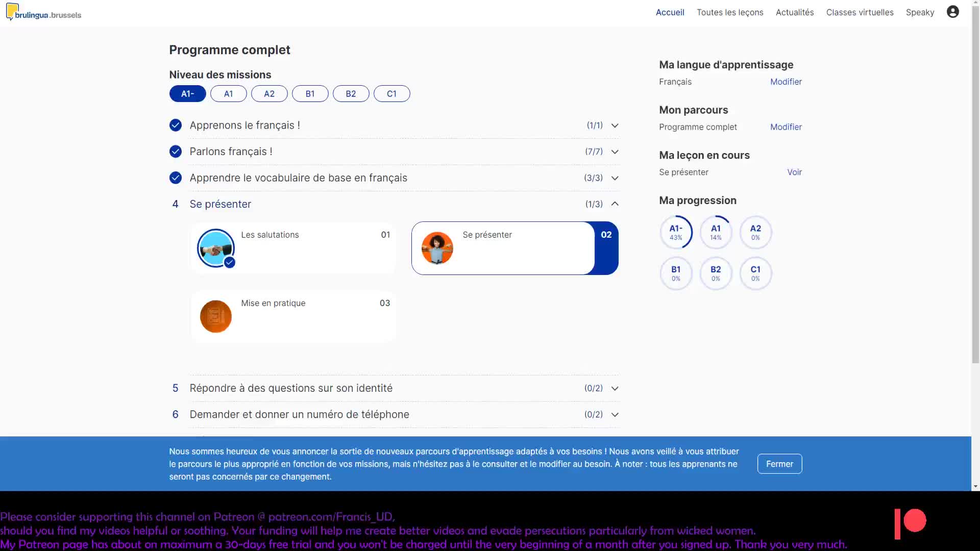Click the A2 0% progress circle
The height and width of the screenshot is (551, 980).
tap(755, 232)
